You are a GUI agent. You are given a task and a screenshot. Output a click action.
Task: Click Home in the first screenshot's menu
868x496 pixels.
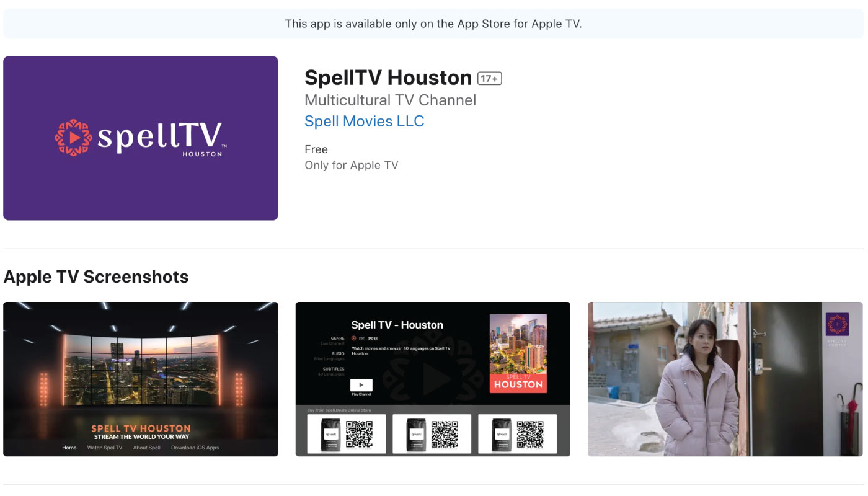click(x=69, y=448)
